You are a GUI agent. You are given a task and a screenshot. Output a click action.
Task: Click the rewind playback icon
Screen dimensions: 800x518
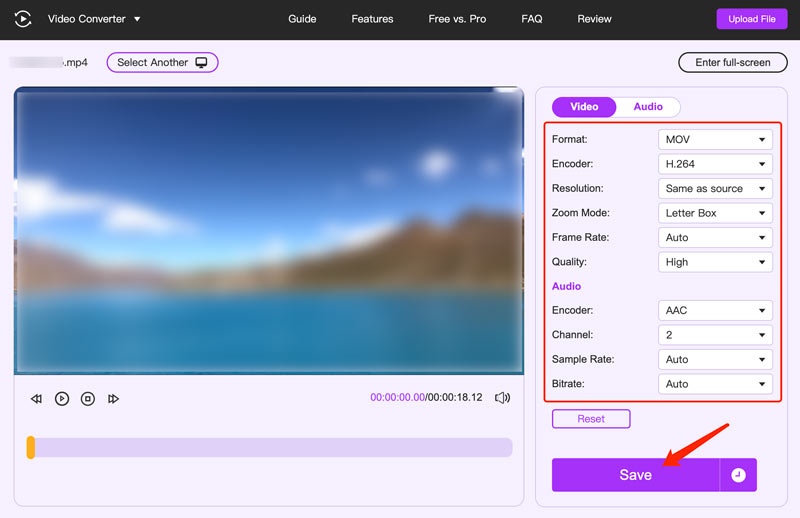pyautogui.click(x=36, y=399)
